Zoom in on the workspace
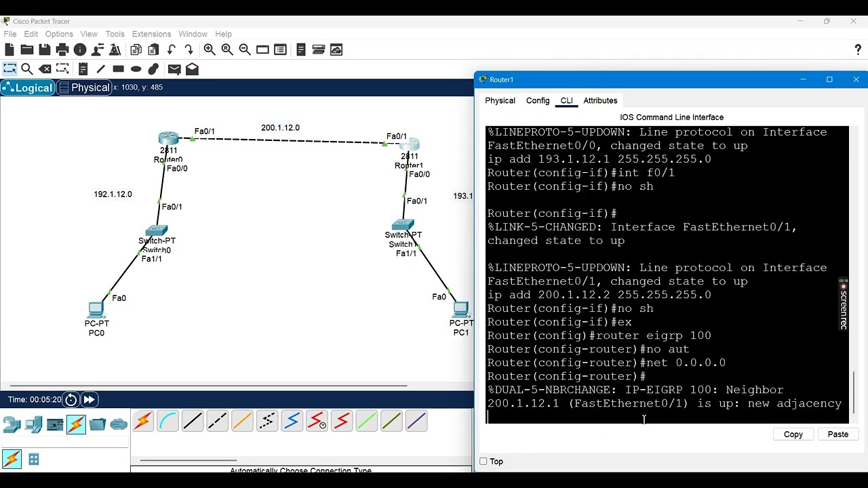The width and height of the screenshot is (868, 488). coord(210,49)
